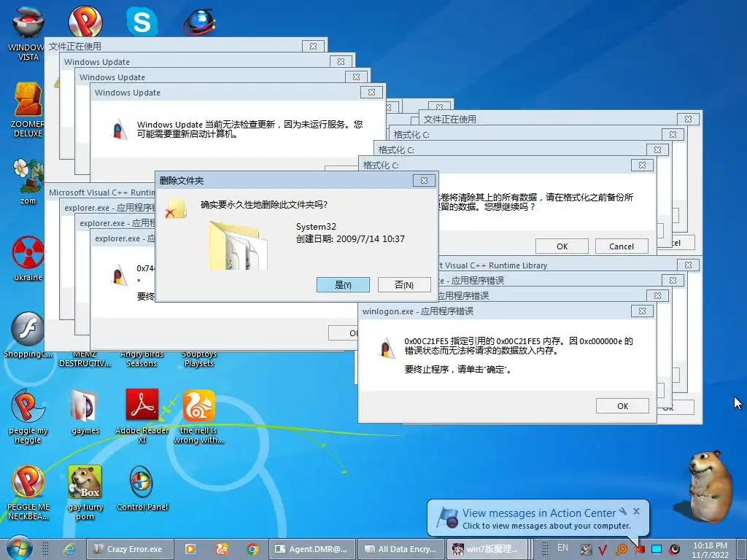This screenshot has height=560, width=747.
Task: Launch Google Chrome from taskbar
Action: point(252,549)
